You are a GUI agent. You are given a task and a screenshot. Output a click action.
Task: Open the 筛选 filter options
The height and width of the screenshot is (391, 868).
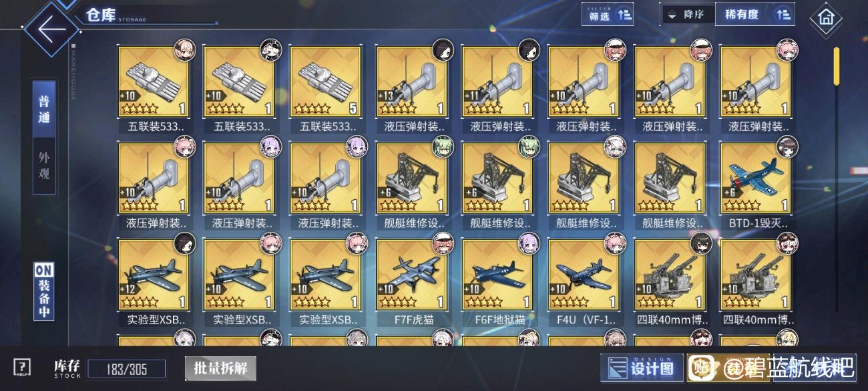click(608, 15)
